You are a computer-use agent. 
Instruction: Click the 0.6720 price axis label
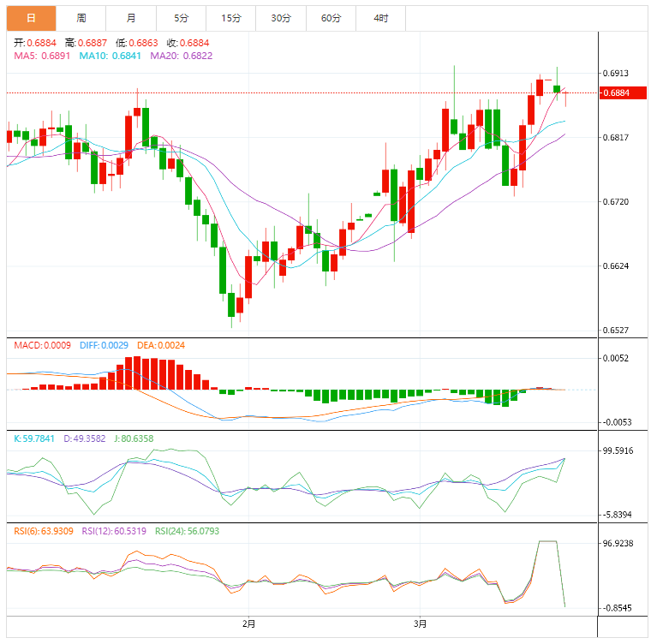pos(616,202)
